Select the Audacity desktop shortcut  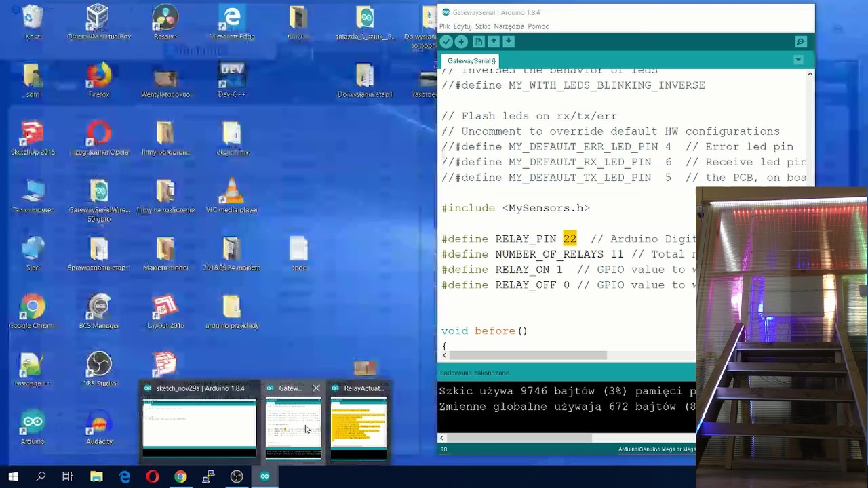coord(99,428)
